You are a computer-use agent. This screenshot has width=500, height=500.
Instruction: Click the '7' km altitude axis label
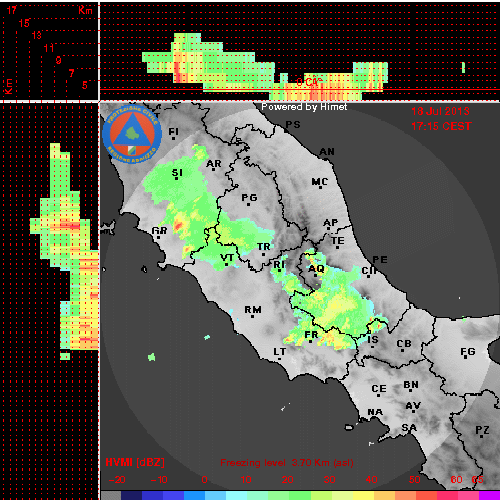(x=71, y=73)
